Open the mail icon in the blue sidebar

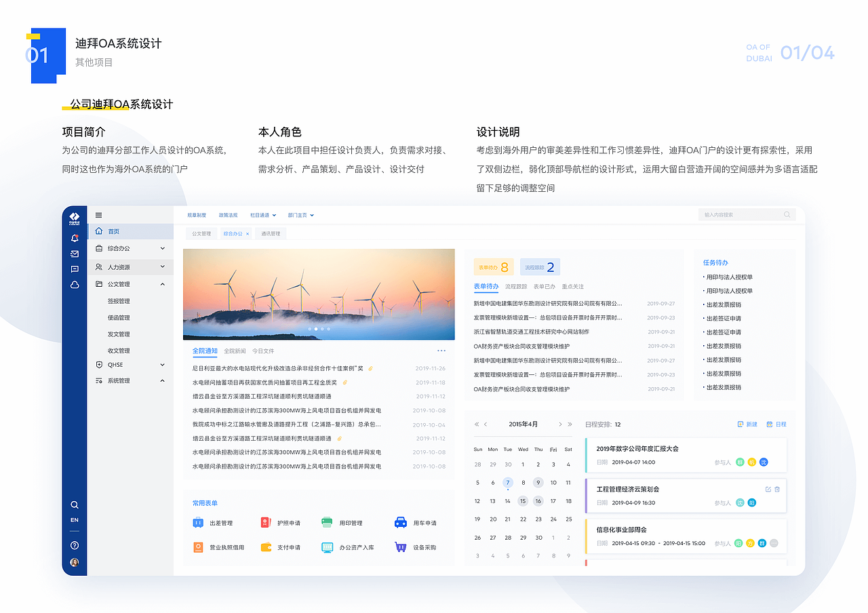click(75, 254)
